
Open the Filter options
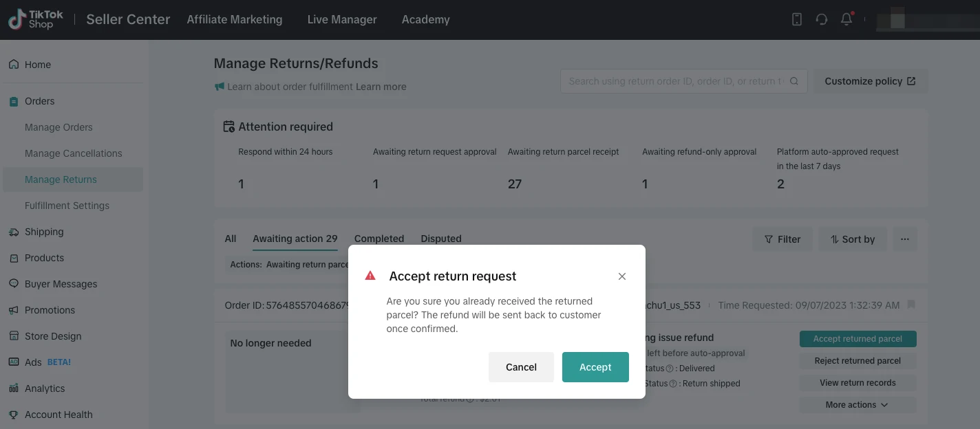(782, 239)
